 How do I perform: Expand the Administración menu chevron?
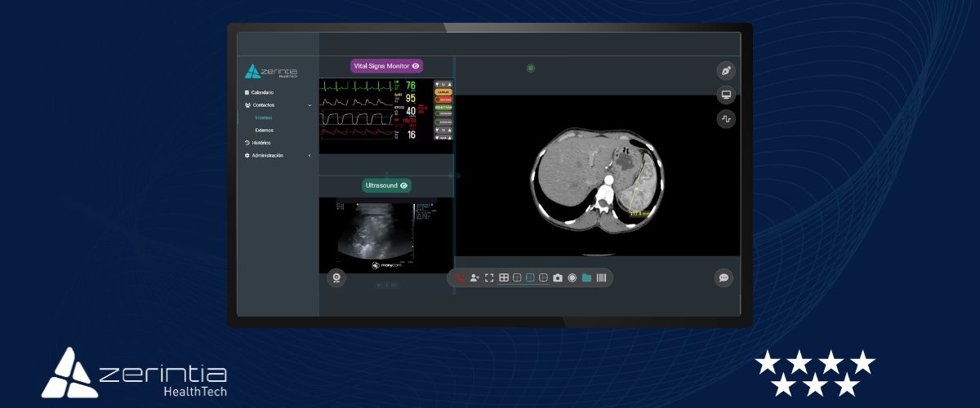310,156
